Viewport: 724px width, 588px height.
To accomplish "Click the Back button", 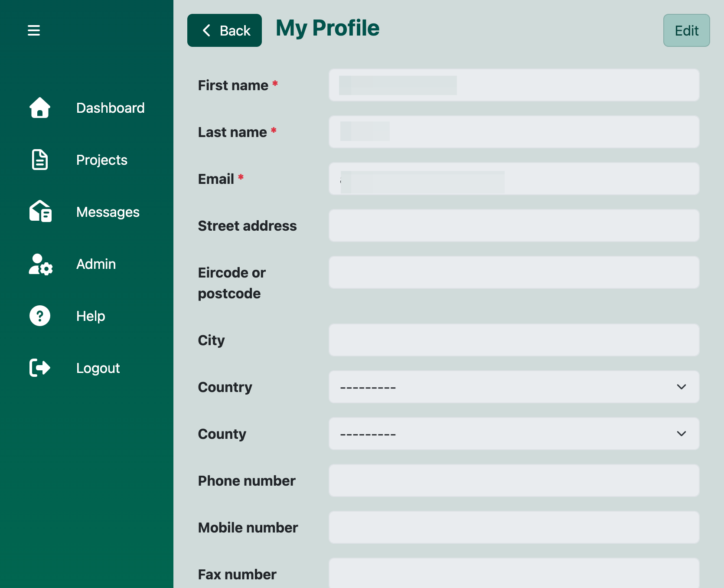I will [225, 30].
